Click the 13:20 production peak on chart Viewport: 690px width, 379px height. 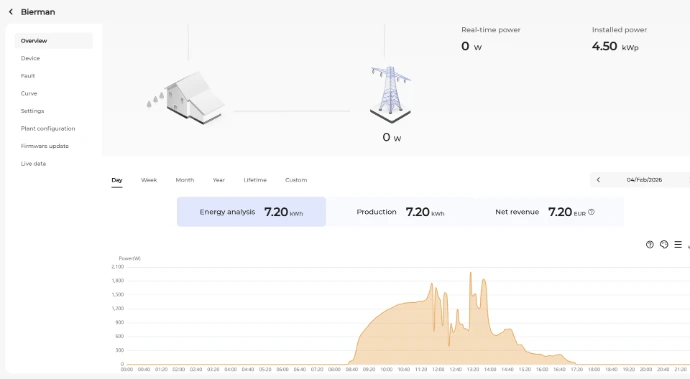tap(470, 273)
